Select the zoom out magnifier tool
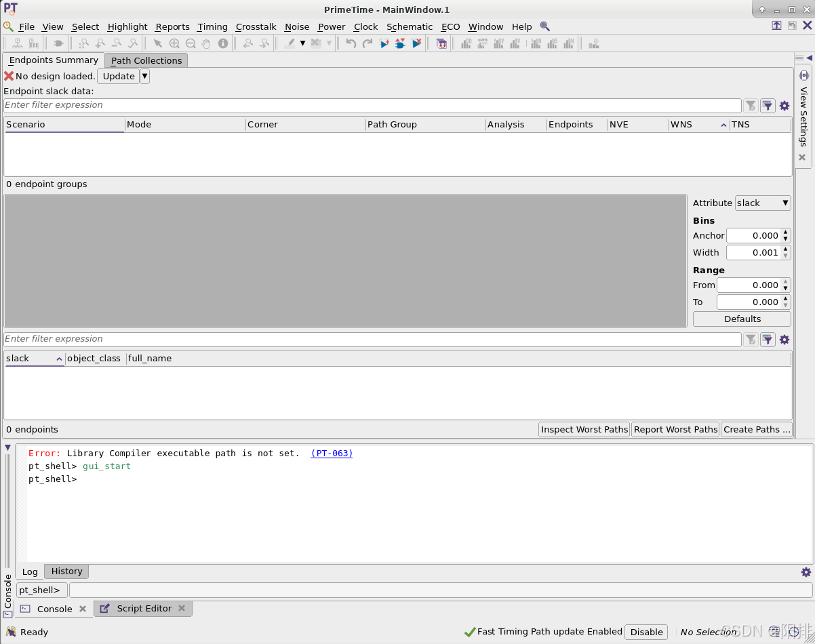 point(191,43)
